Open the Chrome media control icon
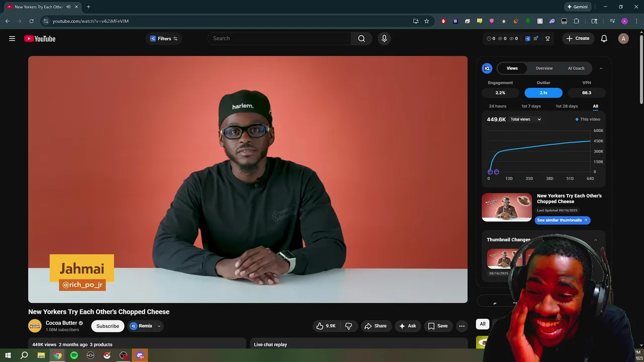This screenshot has height=362, width=644. pyautogui.click(x=612, y=21)
